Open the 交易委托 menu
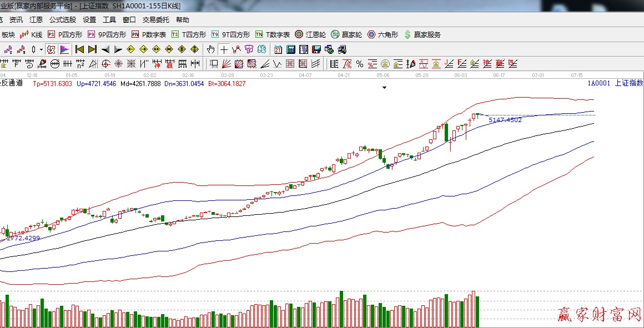The width and height of the screenshot is (644, 328). [x=156, y=20]
